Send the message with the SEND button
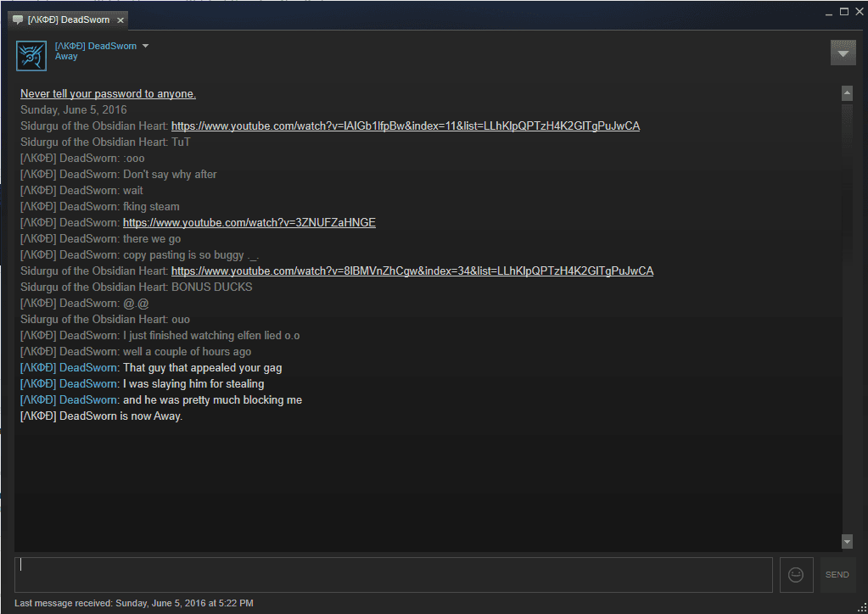The width and height of the screenshot is (868, 614). click(x=837, y=575)
